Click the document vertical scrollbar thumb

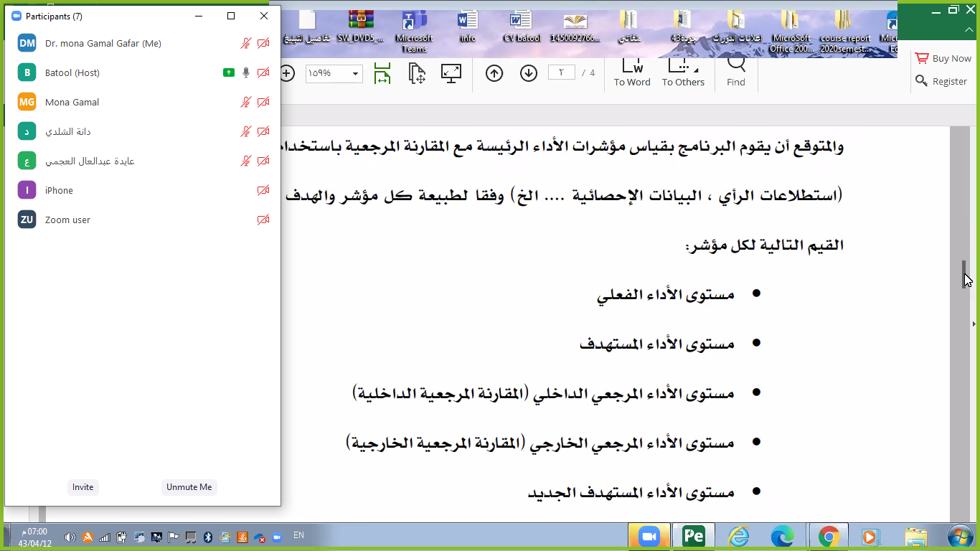tap(965, 274)
